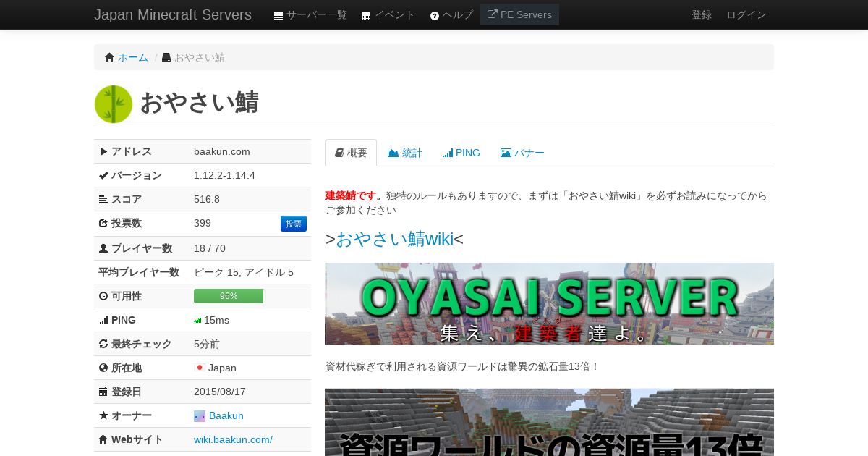The width and height of the screenshot is (868, 456).
Task: Click list icon in サーバー一覧 menu
Action: (278, 15)
